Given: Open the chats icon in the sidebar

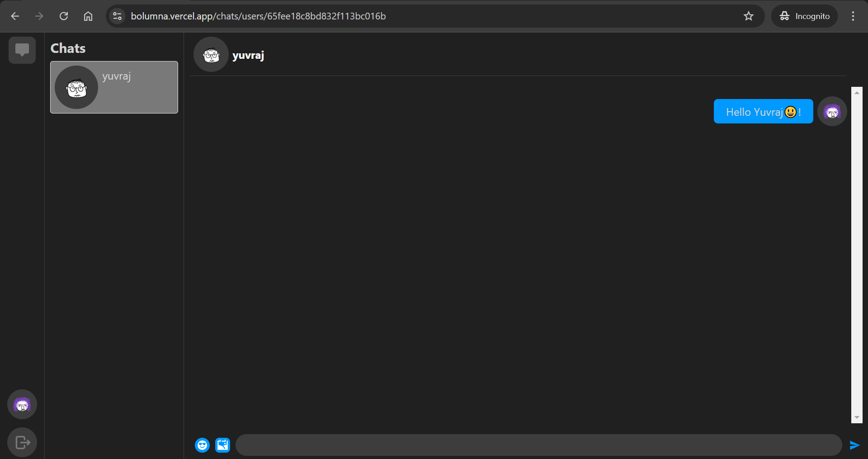Looking at the screenshot, I should [x=22, y=50].
